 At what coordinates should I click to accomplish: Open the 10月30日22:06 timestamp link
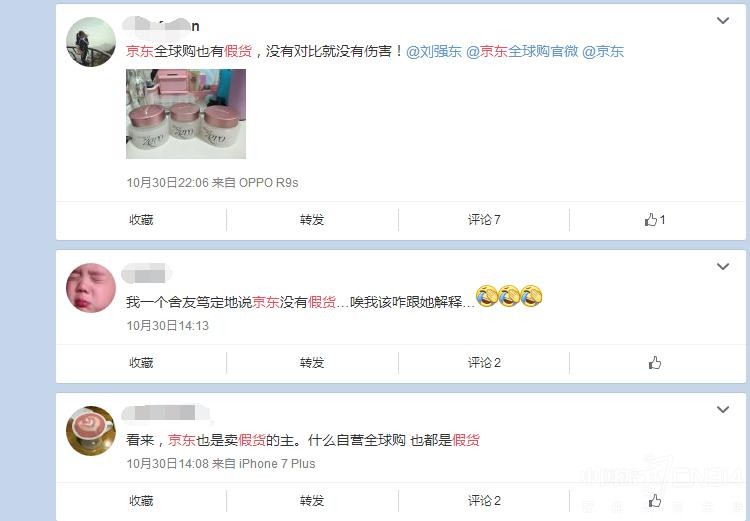coord(167,182)
